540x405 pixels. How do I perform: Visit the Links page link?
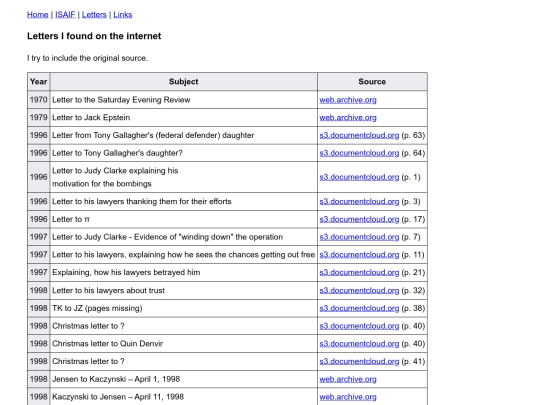[x=123, y=14]
